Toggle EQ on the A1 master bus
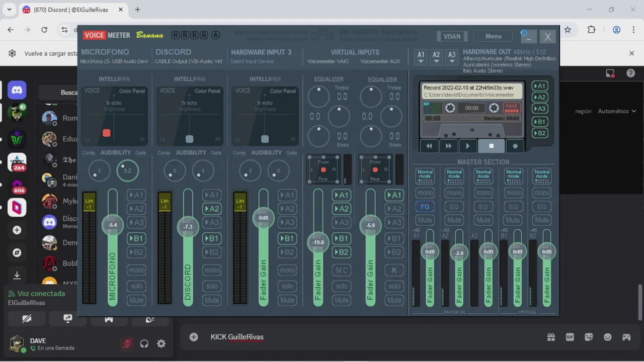The width and height of the screenshot is (644, 362). (x=425, y=207)
